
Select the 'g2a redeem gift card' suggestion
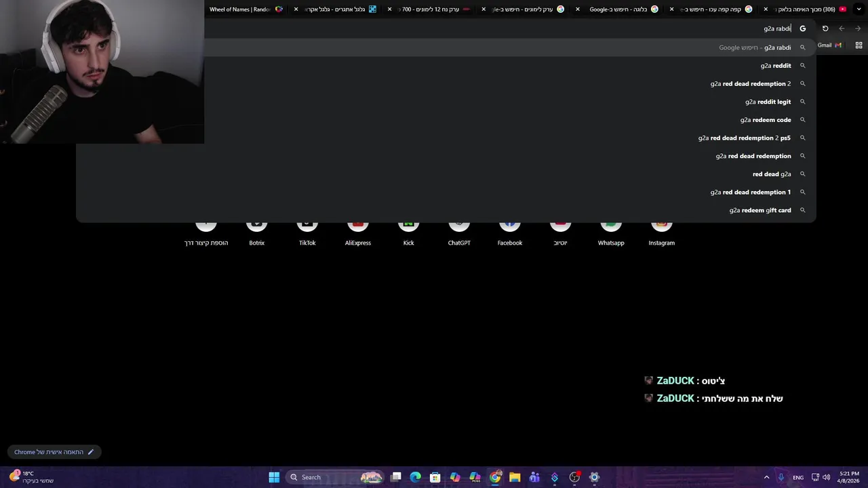[446, 210]
